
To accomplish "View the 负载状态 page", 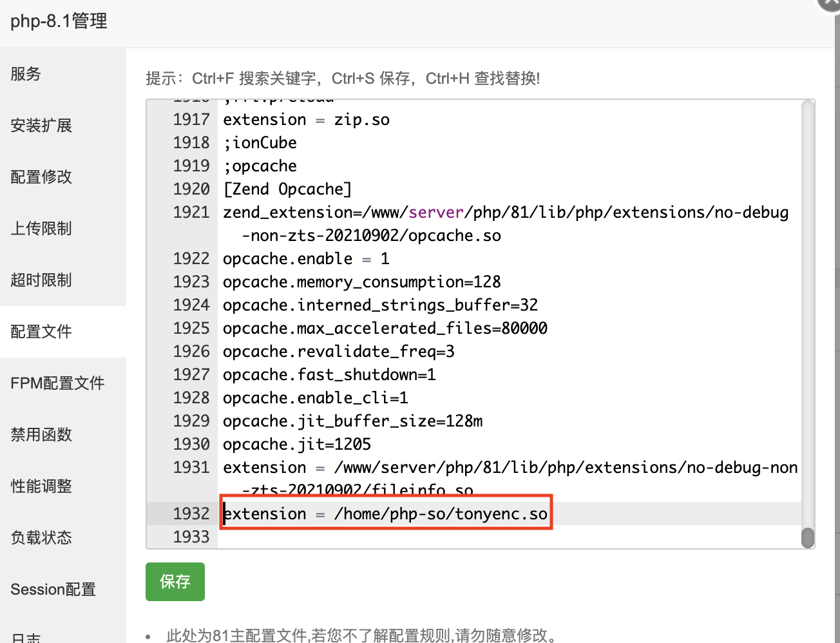I will pyautogui.click(x=41, y=538).
